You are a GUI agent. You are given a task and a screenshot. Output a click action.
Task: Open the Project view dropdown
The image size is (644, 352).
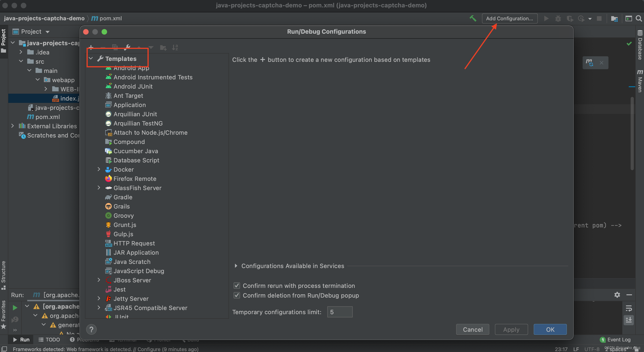coord(48,32)
